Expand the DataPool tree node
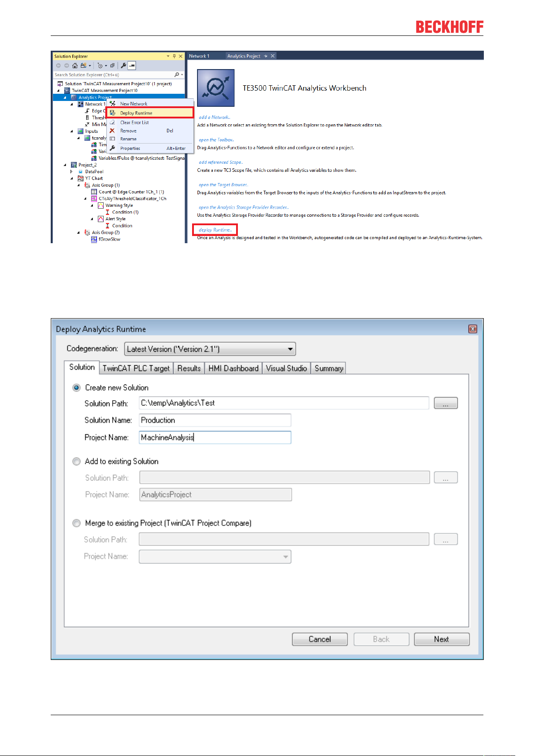The width and height of the screenshot is (535, 756). 71,172
